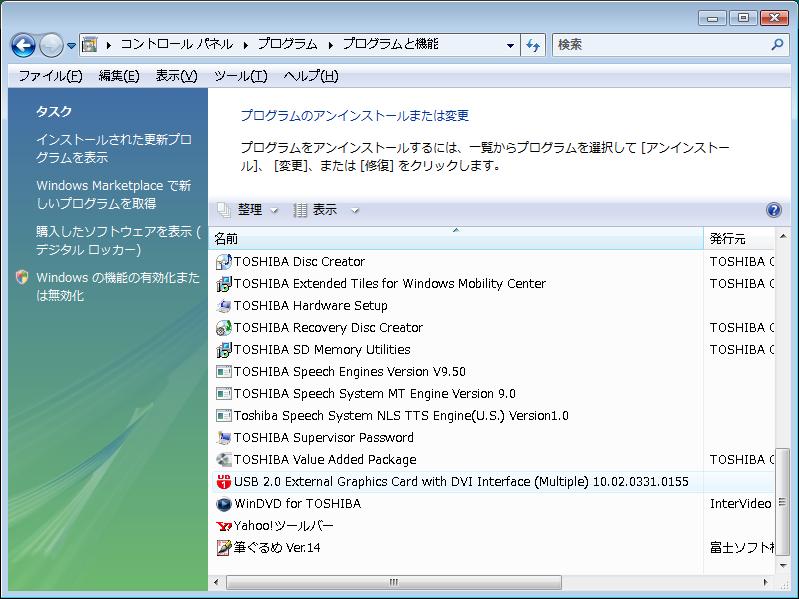Open the ツール(T) menu
The width and height of the screenshot is (799, 599).
241,76
